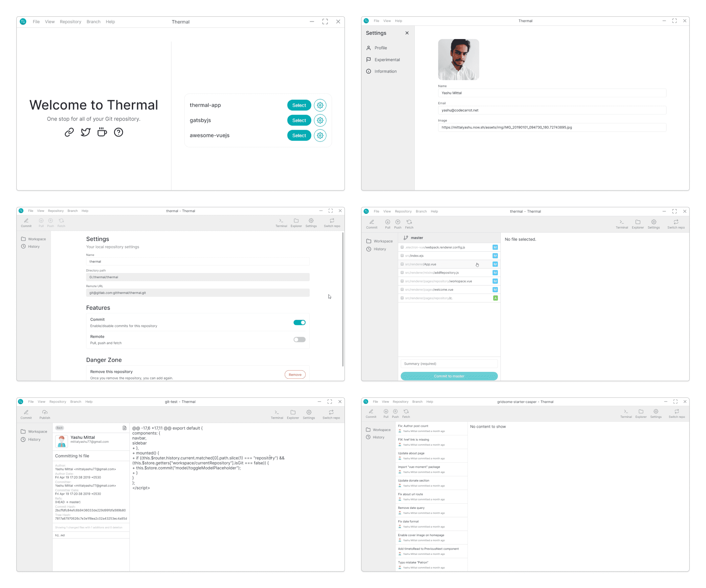
Task: Click the Back button in the git-test window
Action: click(59, 428)
